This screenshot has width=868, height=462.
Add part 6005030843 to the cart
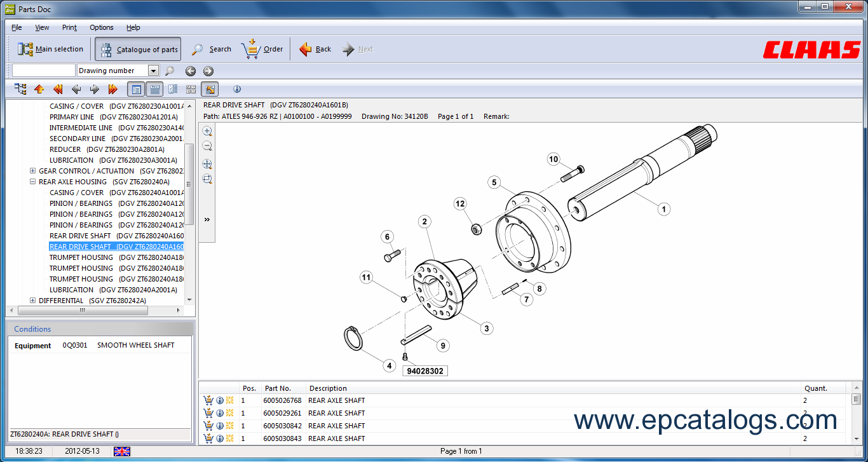pos(208,438)
